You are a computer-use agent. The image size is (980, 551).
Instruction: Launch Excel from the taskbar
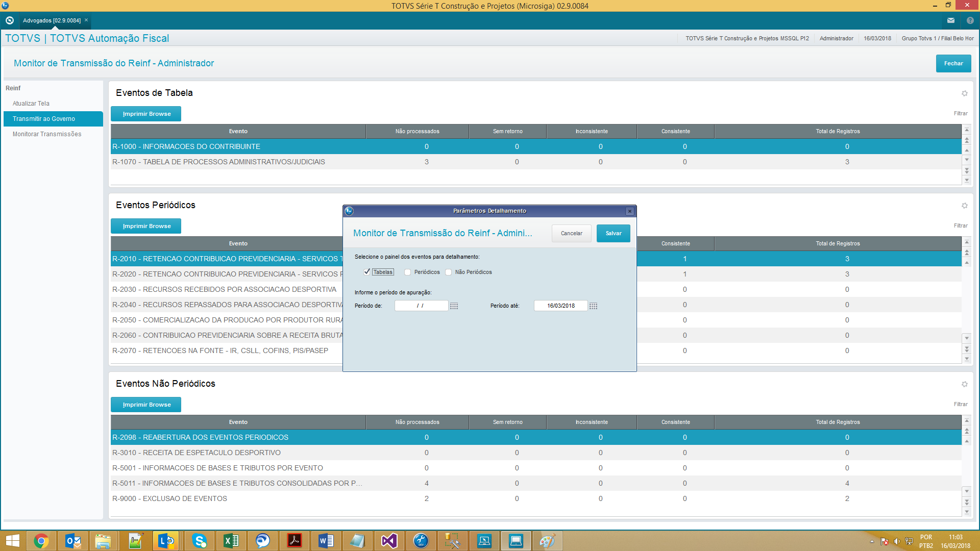pos(231,541)
